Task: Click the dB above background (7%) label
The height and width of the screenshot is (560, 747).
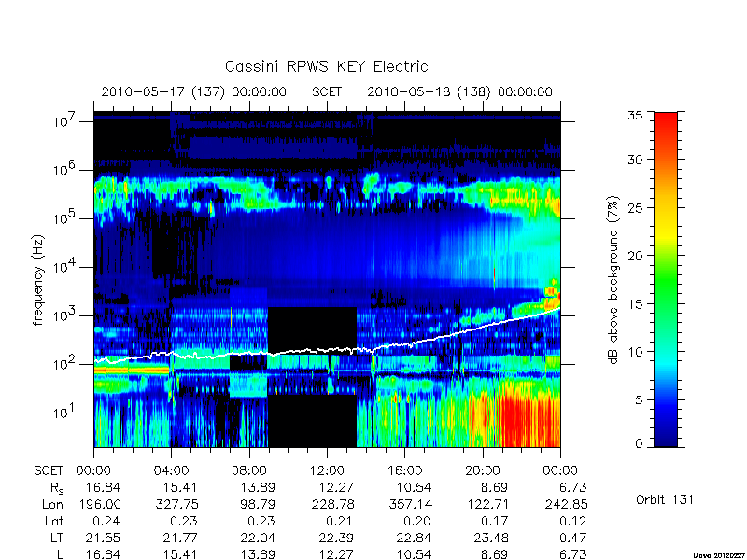Action: point(613,280)
